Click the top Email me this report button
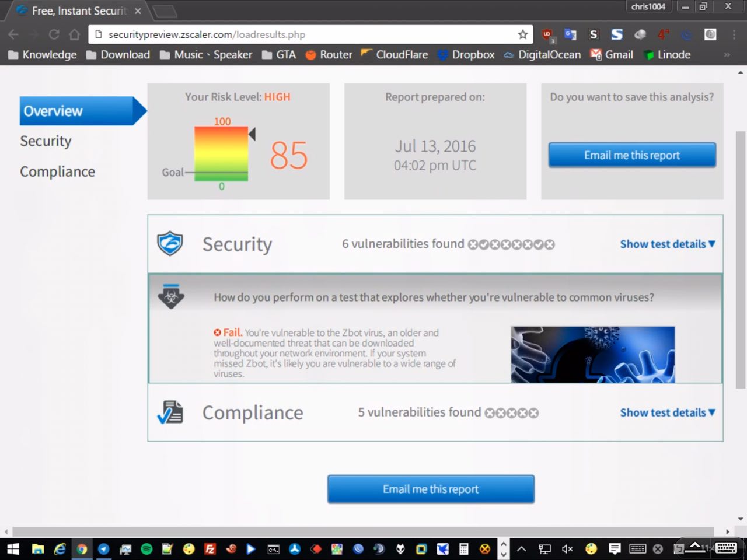This screenshot has height=560, width=747. [631, 155]
